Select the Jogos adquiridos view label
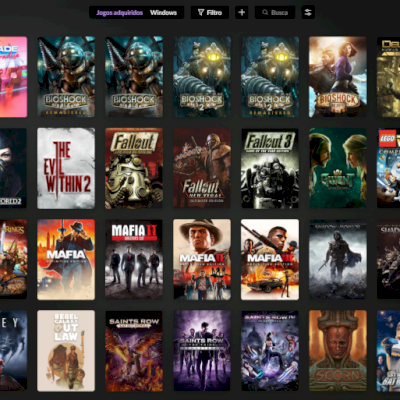Image resolution: width=400 pixels, height=400 pixels. 119,13
